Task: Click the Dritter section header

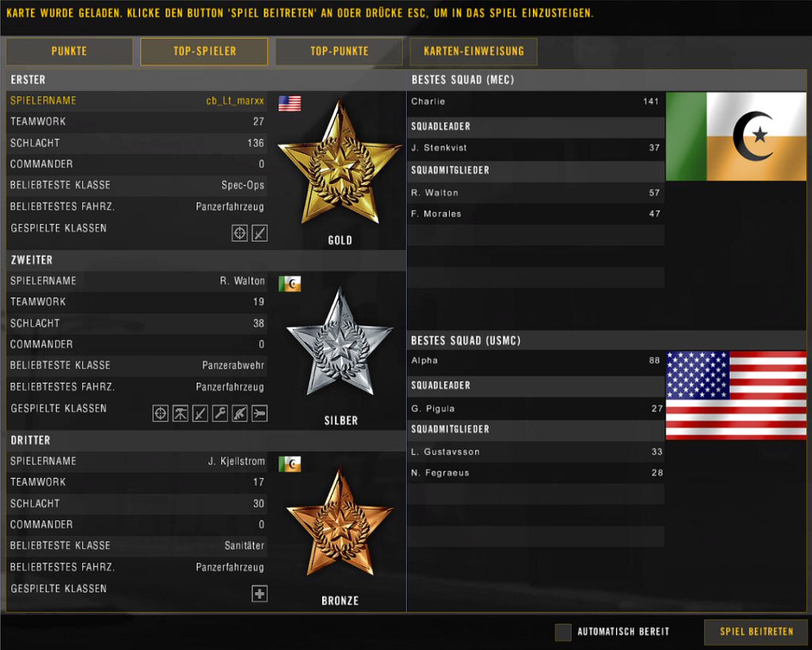Action: [206, 440]
